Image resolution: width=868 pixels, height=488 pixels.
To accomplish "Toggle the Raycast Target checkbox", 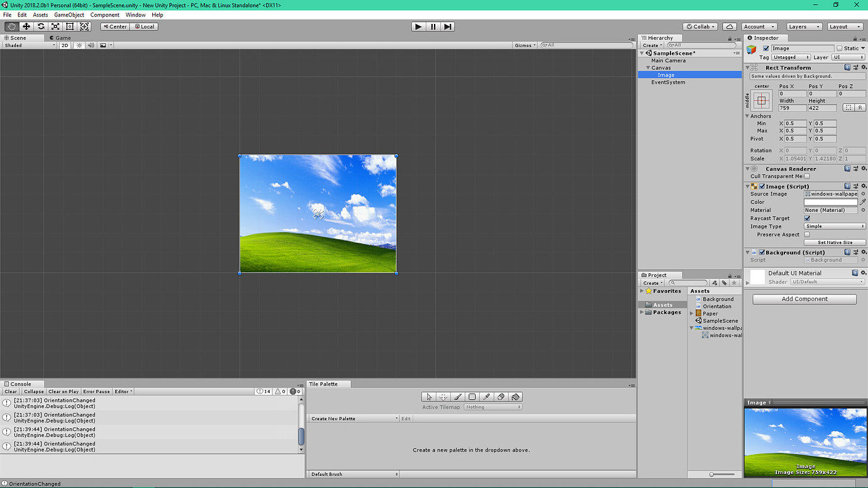I will [808, 218].
